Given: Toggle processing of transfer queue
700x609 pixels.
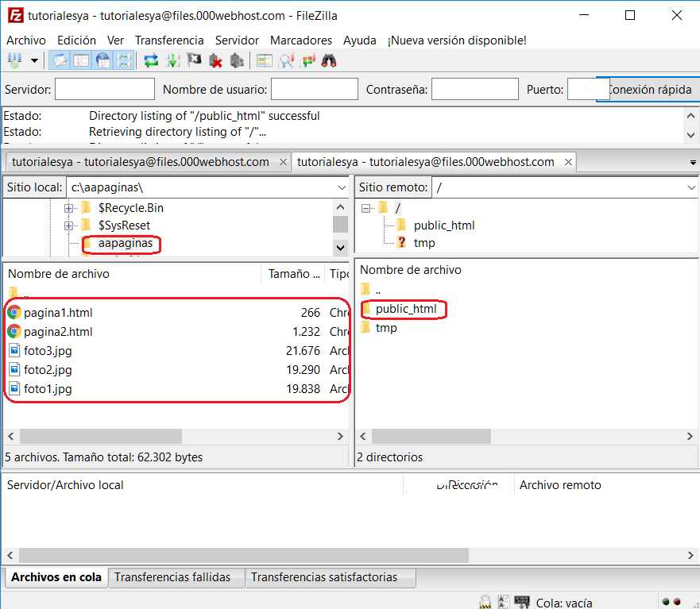Looking at the screenshot, I should (x=172, y=60).
